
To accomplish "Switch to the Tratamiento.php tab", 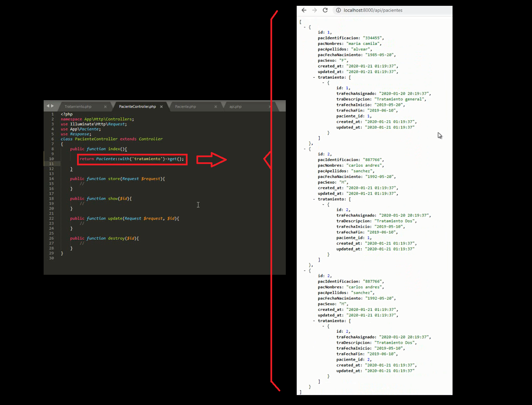I will 78,107.
